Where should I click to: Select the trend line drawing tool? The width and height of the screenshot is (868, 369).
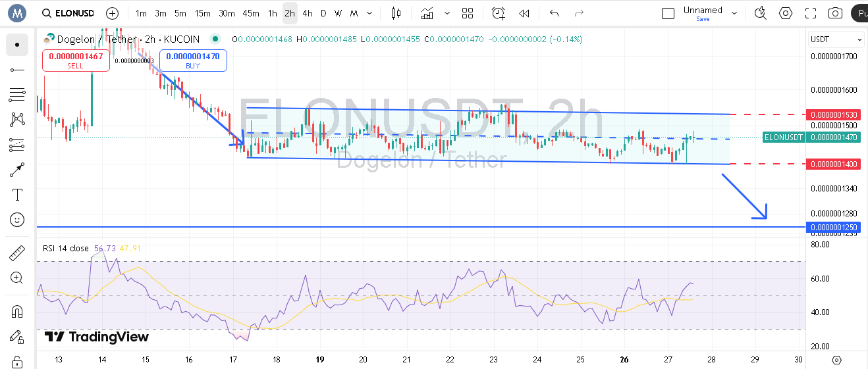tap(17, 70)
